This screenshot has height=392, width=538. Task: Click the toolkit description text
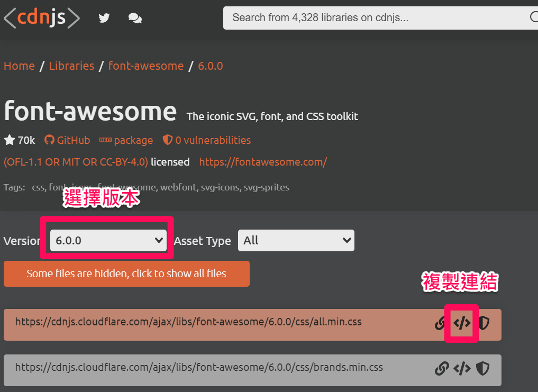(272, 116)
